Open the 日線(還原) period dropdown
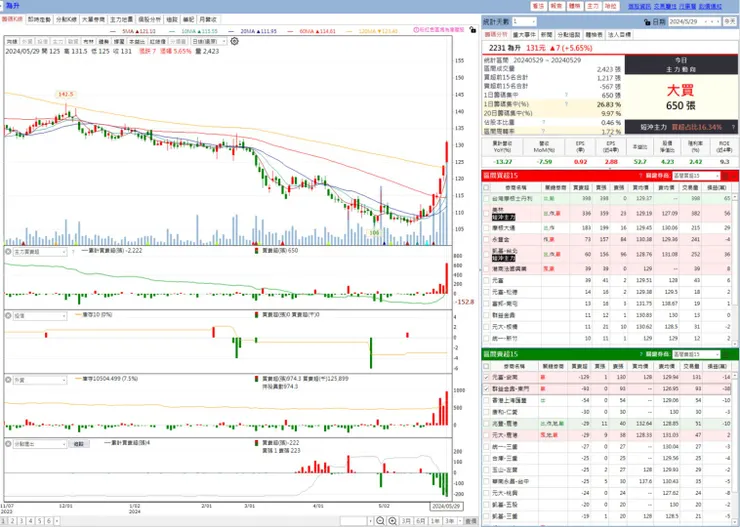The image size is (740, 527). tap(209, 42)
